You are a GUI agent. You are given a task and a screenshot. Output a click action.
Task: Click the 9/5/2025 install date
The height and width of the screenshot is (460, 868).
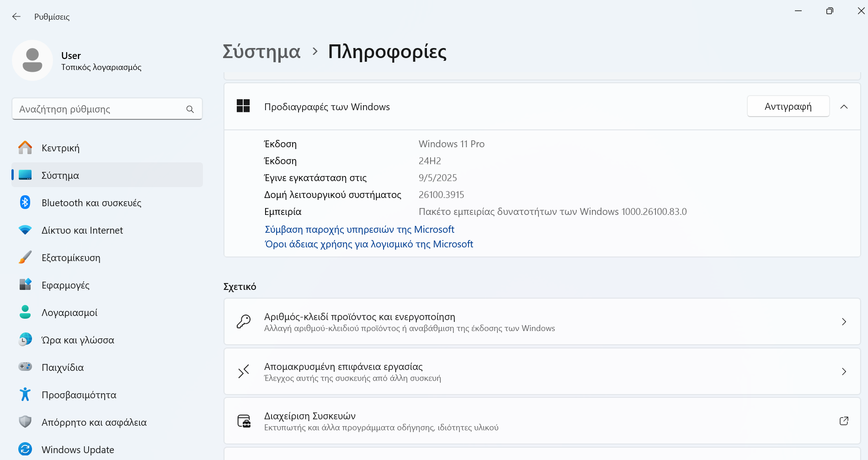coord(437,178)
